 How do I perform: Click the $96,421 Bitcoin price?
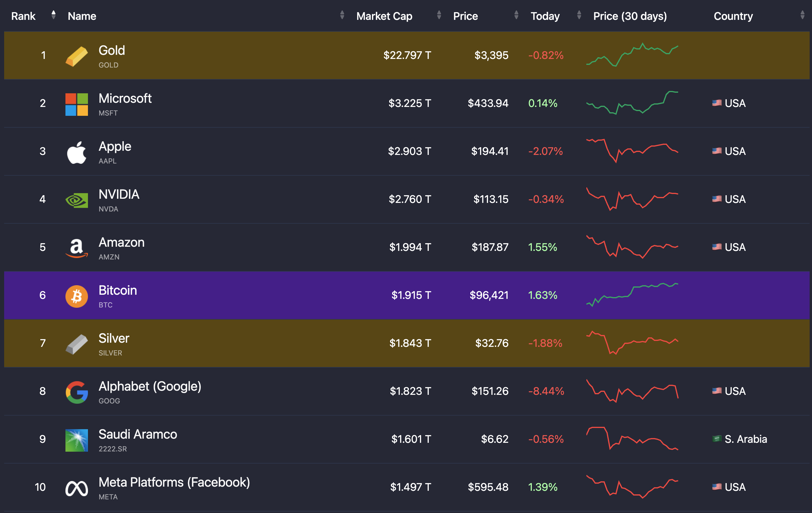pyautogui.click(x=489, y=295)
